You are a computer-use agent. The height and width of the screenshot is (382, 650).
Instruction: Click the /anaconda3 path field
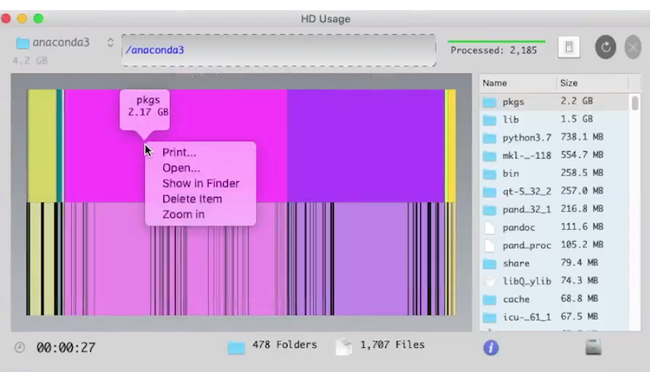[x=279, y=50]
